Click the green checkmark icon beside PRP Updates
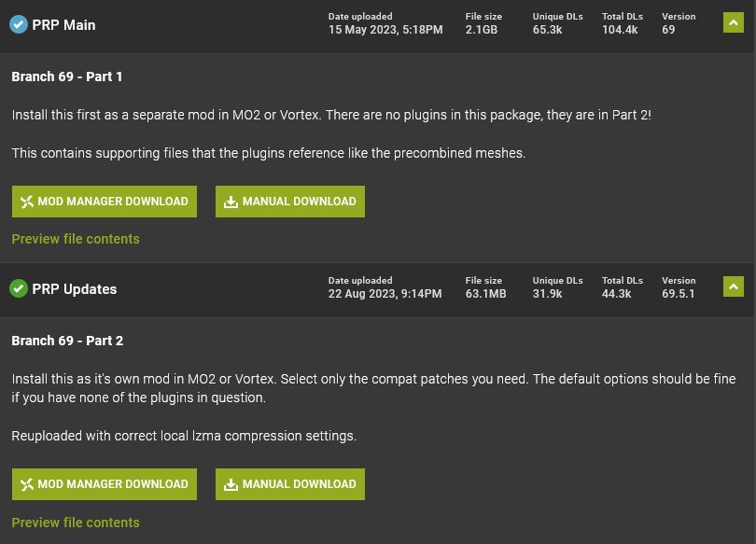The width and height of the screenshot is (756, 544). (19, 289)
